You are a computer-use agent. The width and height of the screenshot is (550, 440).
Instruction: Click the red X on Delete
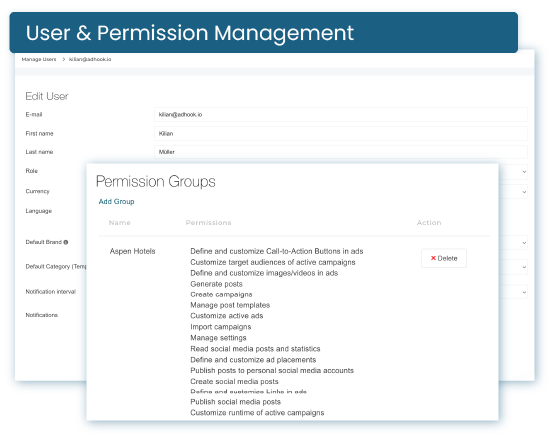tap(433, 258)
